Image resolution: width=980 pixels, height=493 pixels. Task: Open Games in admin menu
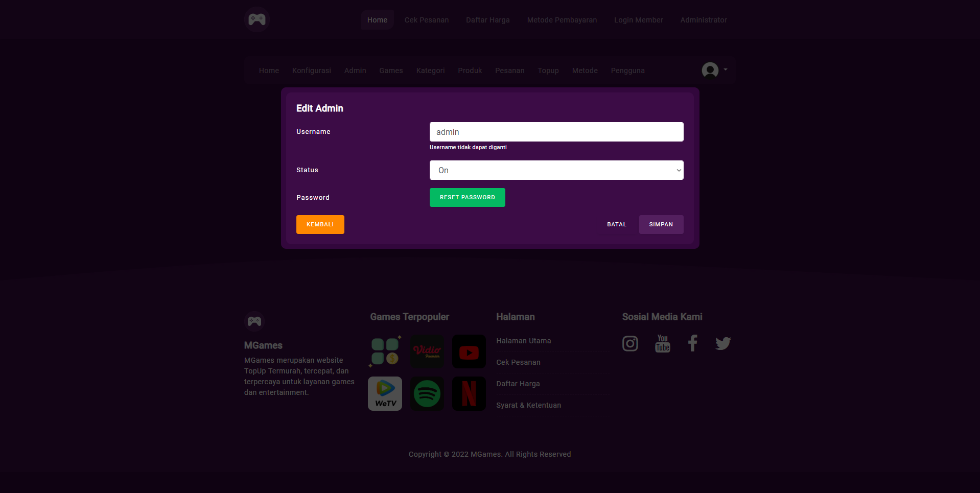391,71
